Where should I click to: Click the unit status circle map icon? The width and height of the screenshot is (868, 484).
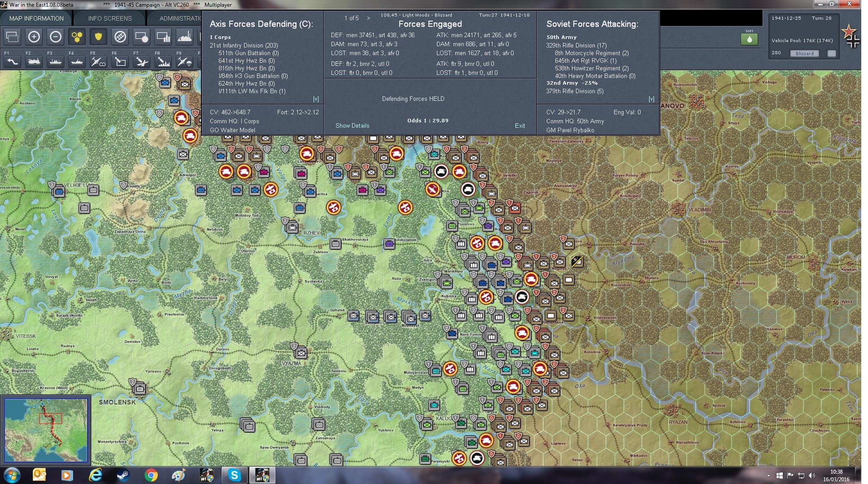141,37
